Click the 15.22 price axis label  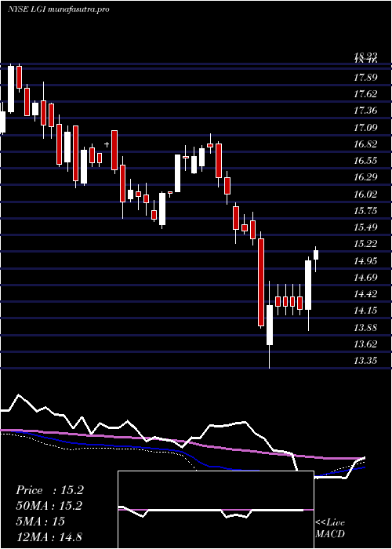pos(365,244)
